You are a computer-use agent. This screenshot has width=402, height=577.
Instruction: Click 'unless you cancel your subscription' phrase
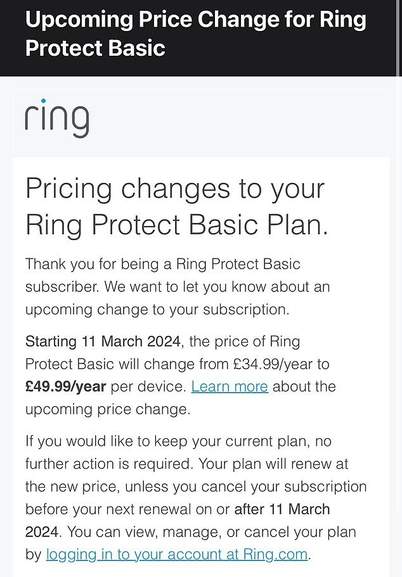(x=246, y=486)
